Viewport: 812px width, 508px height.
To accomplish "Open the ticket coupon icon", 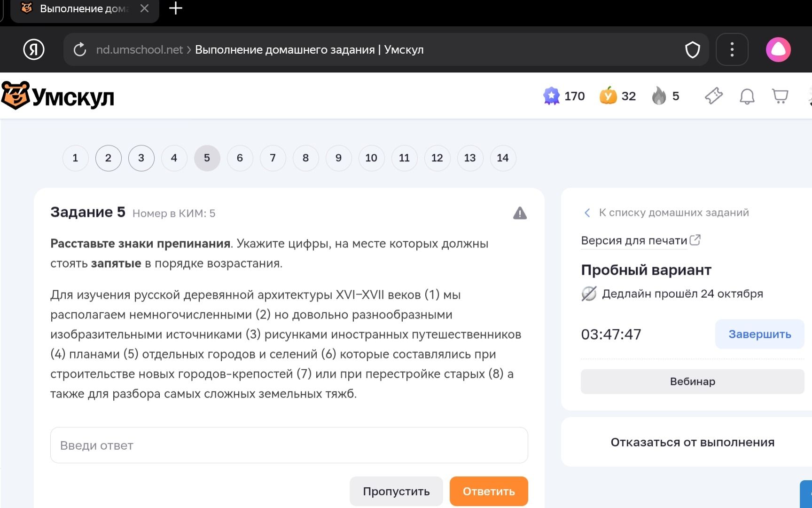I will click(x=713, y=96).
